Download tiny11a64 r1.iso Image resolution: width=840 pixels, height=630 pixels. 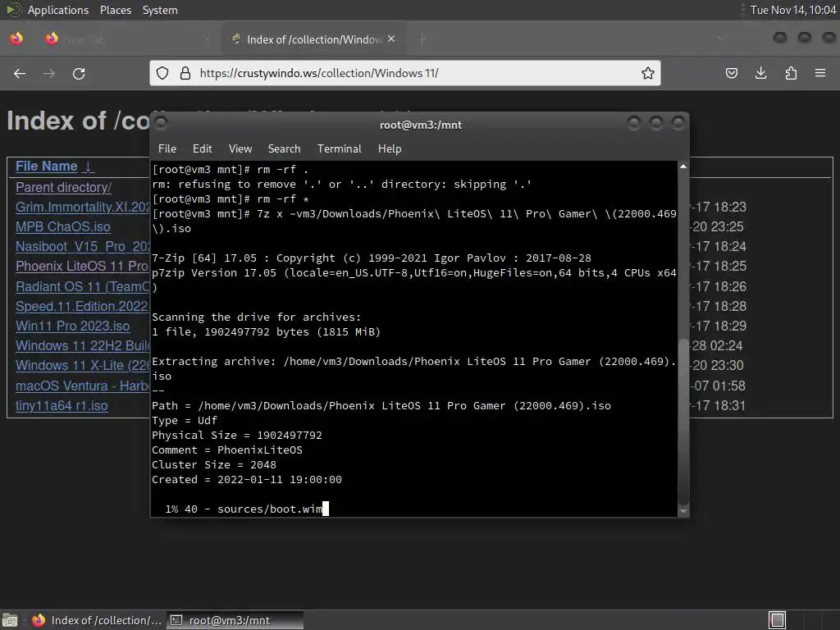pos(62,405)
